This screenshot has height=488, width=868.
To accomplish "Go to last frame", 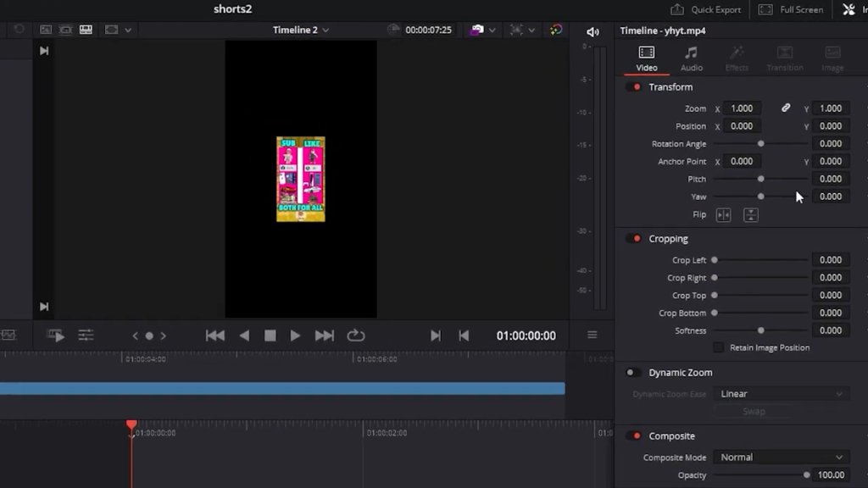I will (325, 335).
